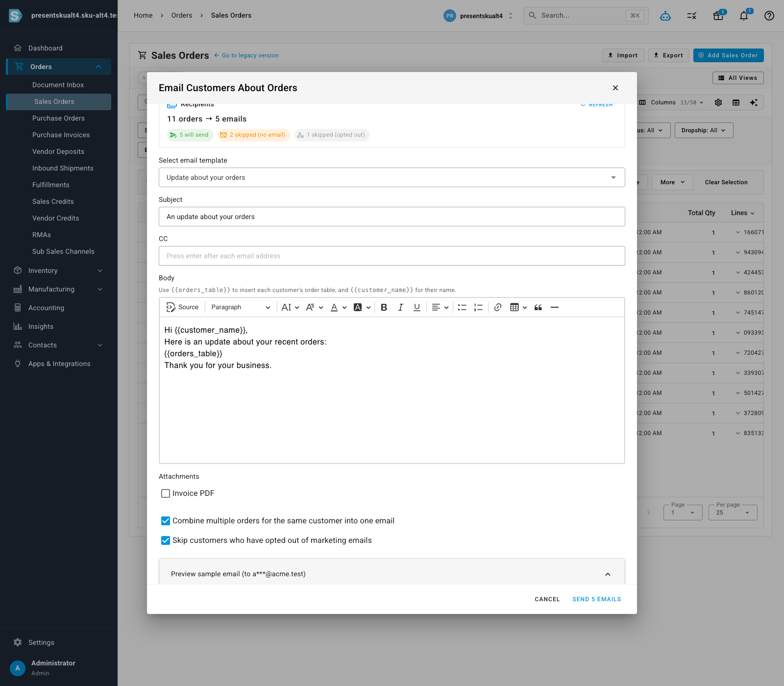Screen dimensions: 784x686
Task: Uncheck Combine multiple orders into one email
Action: coord(166,521)
